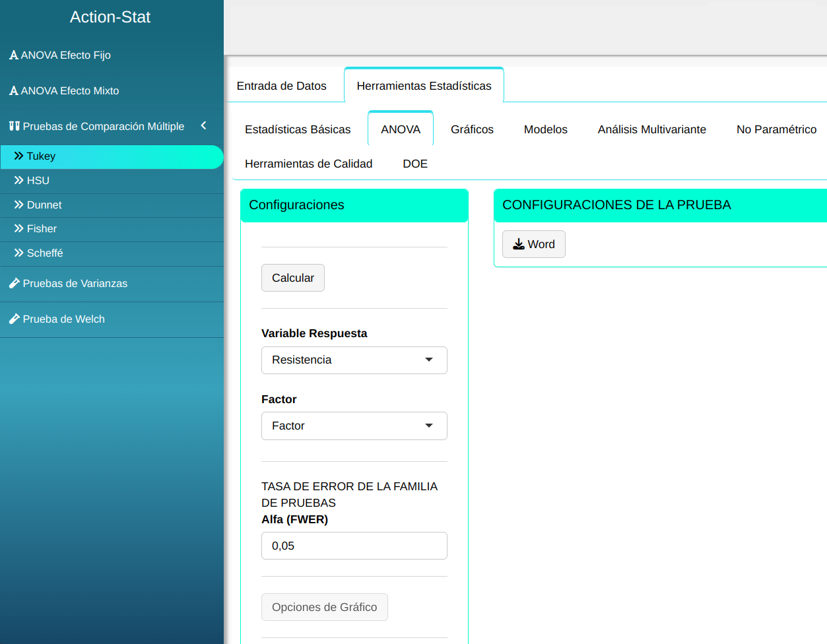Click the test tubes icon beside Pruebas de Comparación Múltiple
827x644 pixels.
tap(14, 126)
